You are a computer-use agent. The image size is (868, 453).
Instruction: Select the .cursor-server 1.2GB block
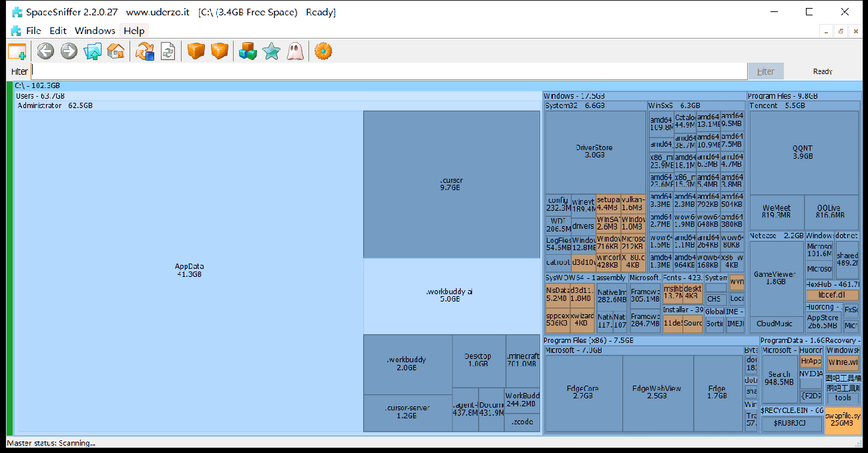click(407, 412)
